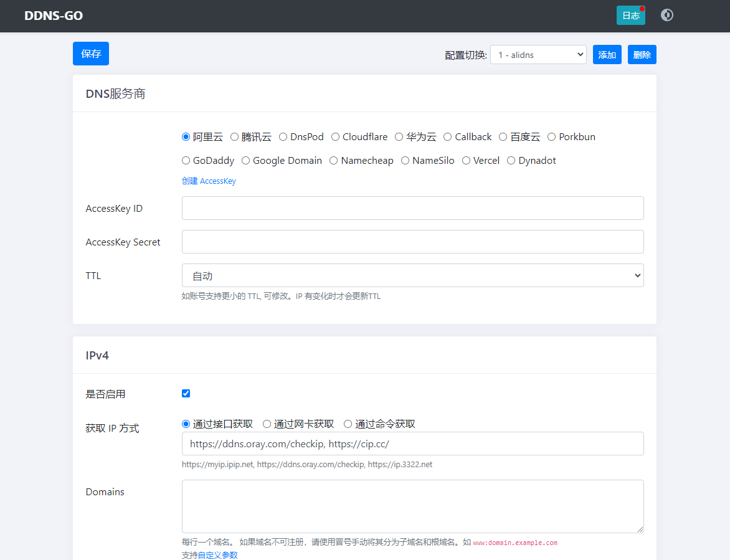
Task: Choose 通过网卡获取 IP method
Action: tap(267, 424)
